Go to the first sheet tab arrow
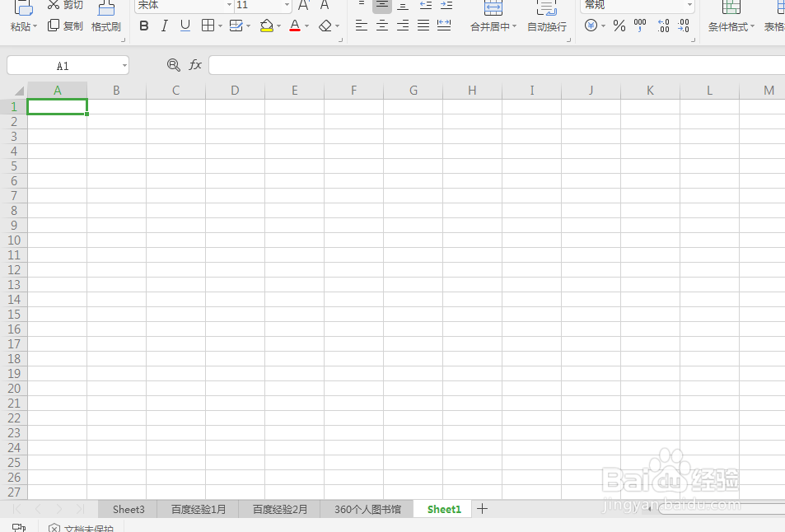The image size is (785, 532). [x=16, y=509]
